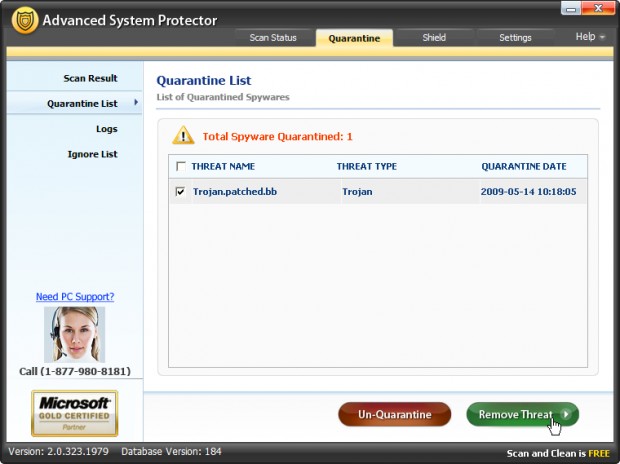The height and width of the screenshot is (464, 620).
Task: Click the yellow warning triangle icon
Action: [183, 135]
